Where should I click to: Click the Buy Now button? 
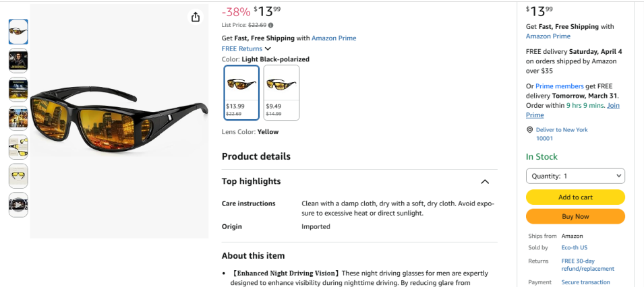575,216
